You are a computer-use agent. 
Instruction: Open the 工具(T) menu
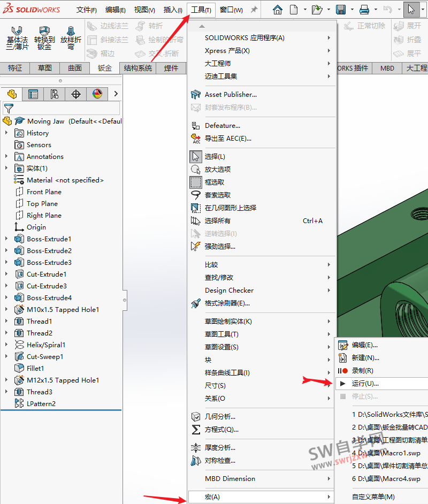point(201,10)
